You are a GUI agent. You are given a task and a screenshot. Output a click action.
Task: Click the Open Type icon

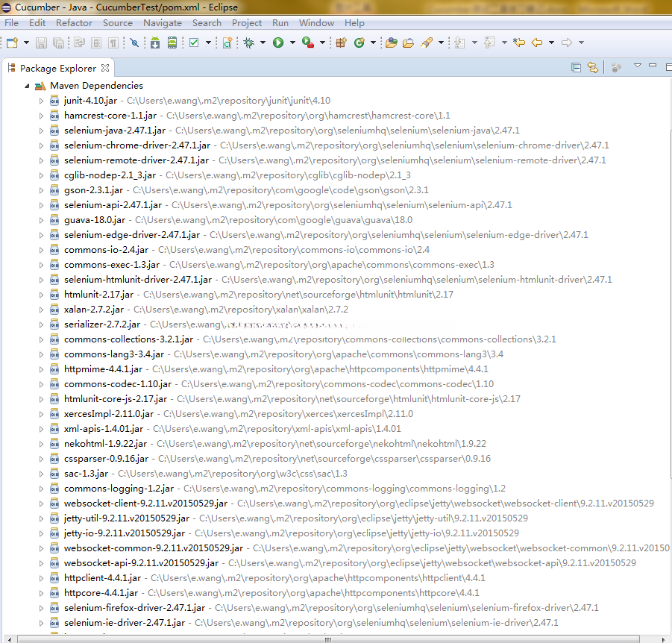pyautogui.click(x=392, y=43)
